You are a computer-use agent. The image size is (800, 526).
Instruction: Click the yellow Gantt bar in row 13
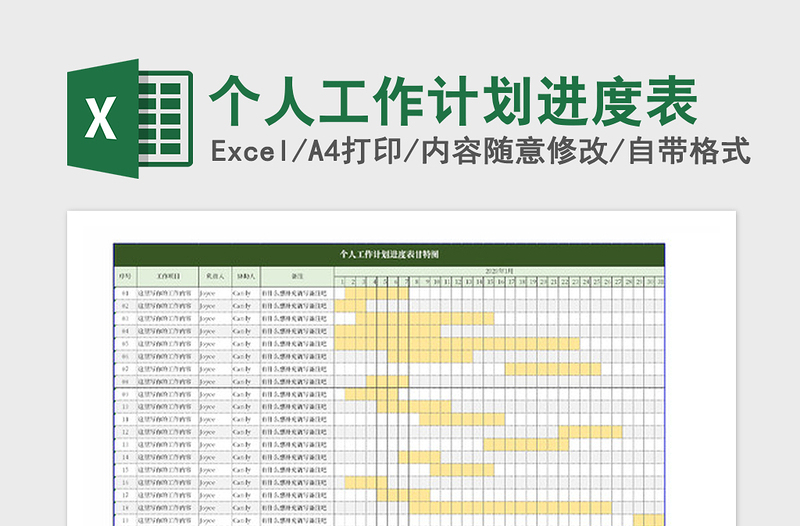click(x=527, y=445)
